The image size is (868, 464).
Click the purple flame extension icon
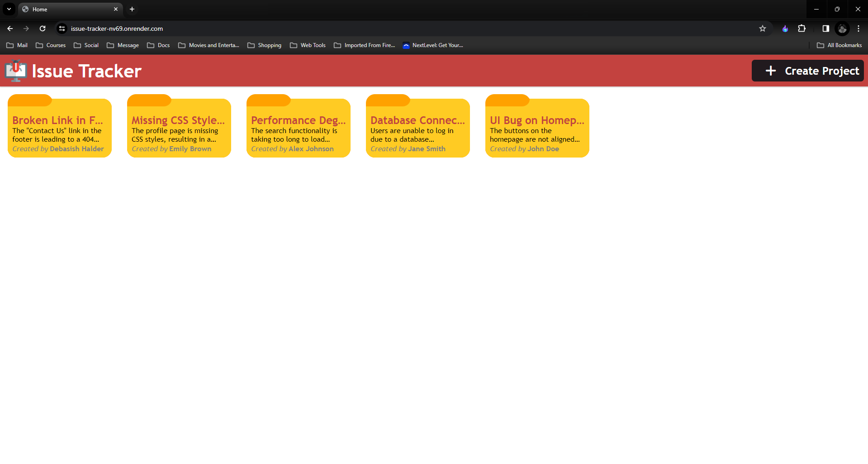tap(785, 29)
